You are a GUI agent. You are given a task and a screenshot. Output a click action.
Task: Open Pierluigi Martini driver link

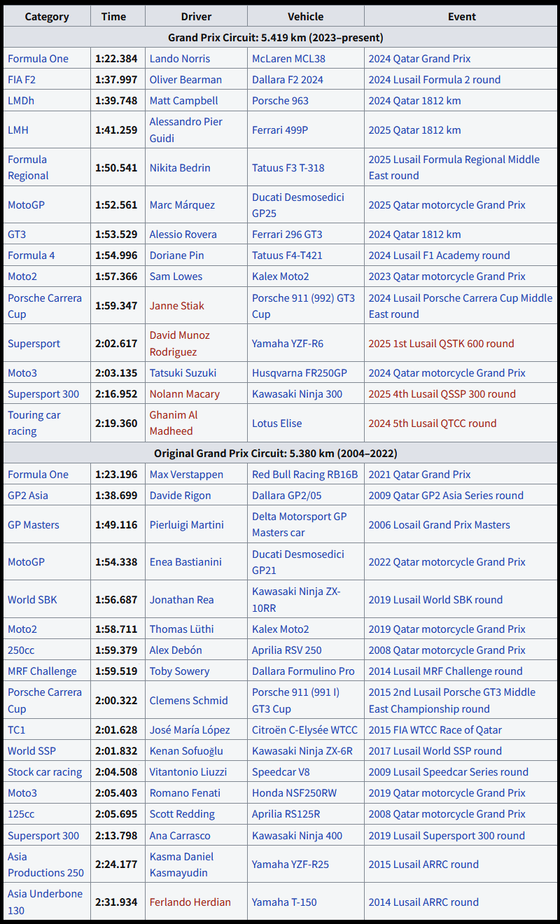(x=186, y=525)
